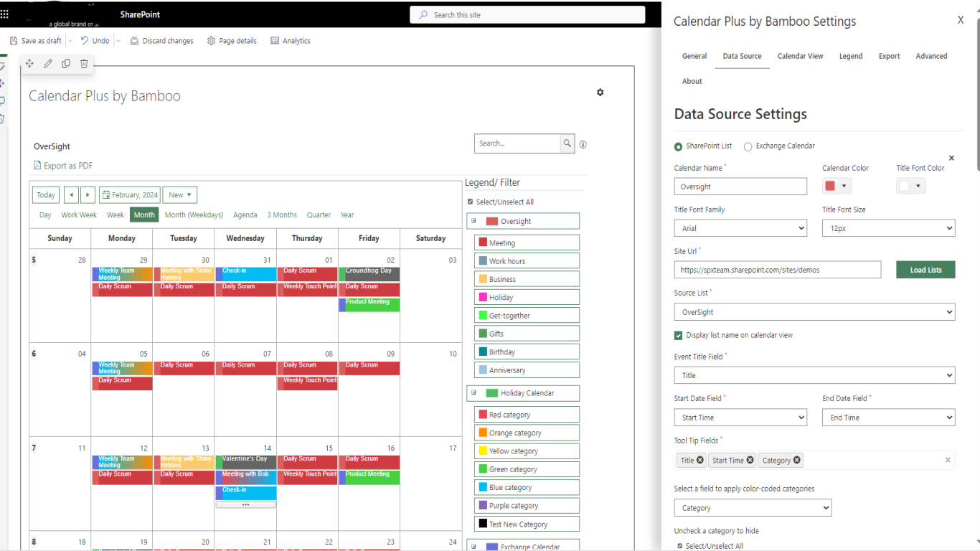Screen dimensions: 980x551
Task: Open the Title Font Size dropdown
Action: (888, 228)
